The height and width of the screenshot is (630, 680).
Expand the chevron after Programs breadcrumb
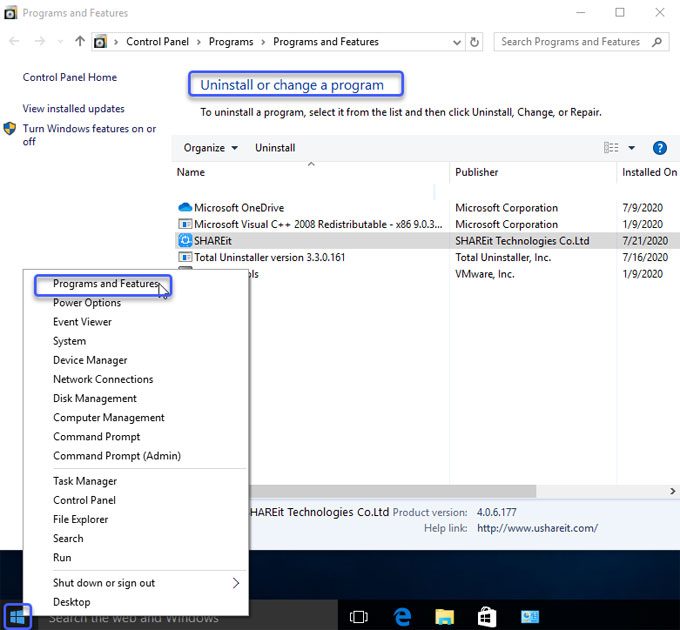coord(263,42)
